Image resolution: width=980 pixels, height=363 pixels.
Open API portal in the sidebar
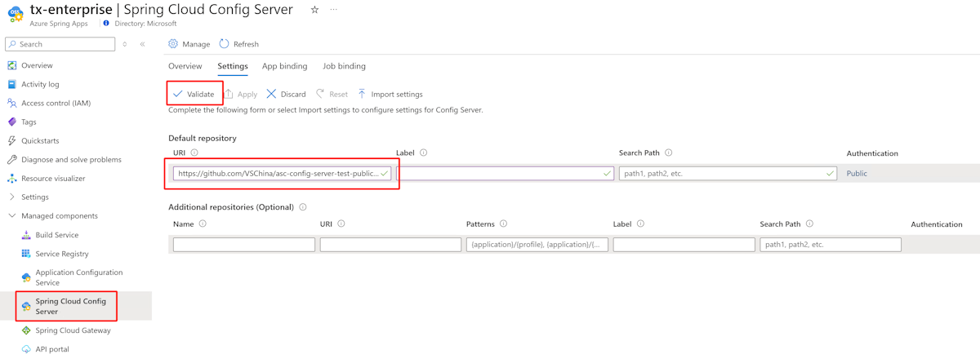coord(52,349)
